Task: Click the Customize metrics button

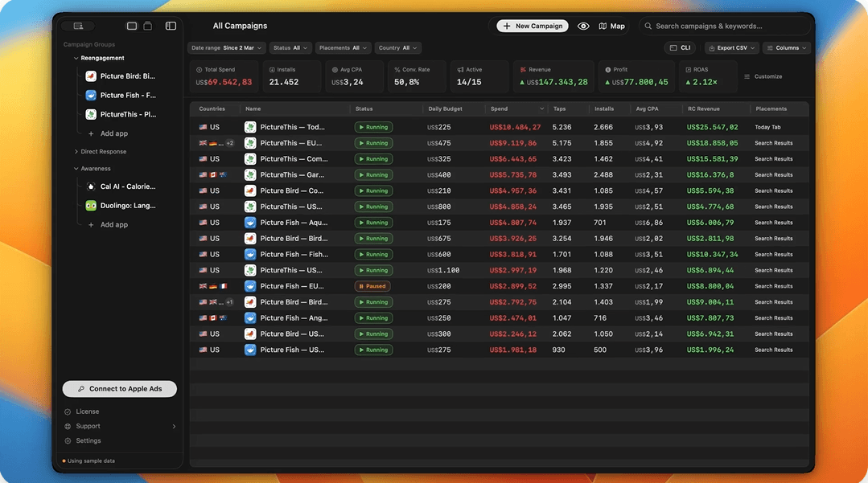Action: (x=763, y=76)
